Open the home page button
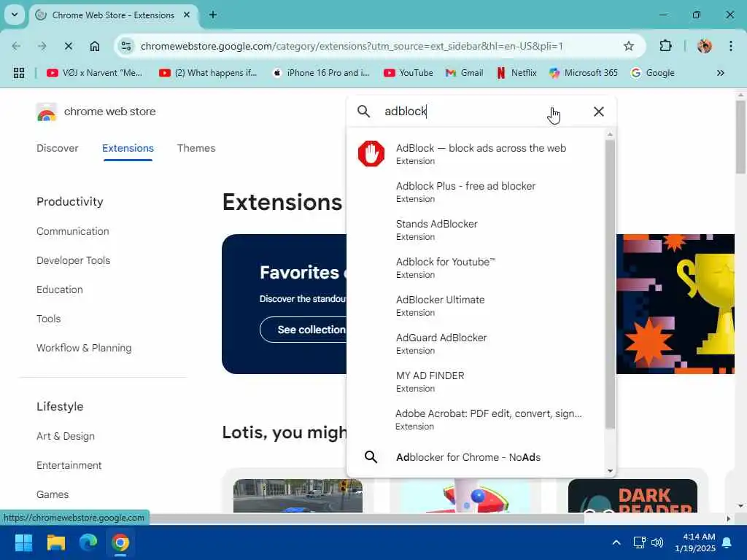This screenshot has height=560, width=747. pyautogui.click(x=95, y=46)
